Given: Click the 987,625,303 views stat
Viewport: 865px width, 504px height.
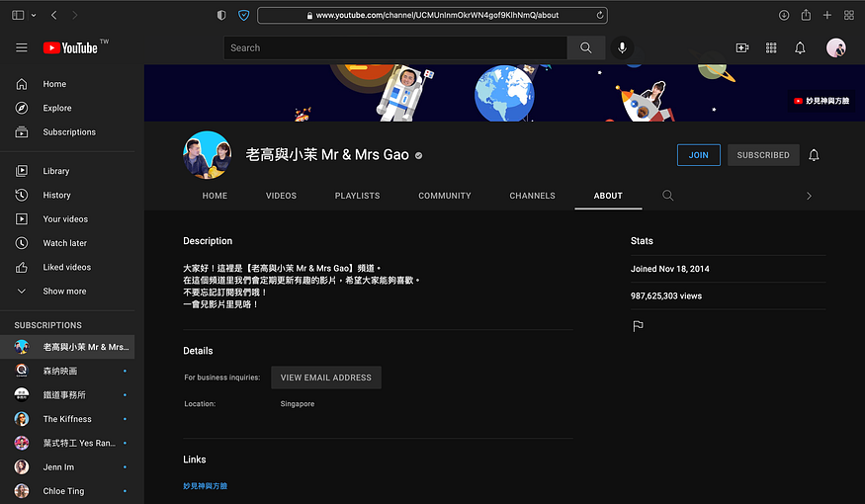Looking at the screenshot, I should [x=666, y=296].
